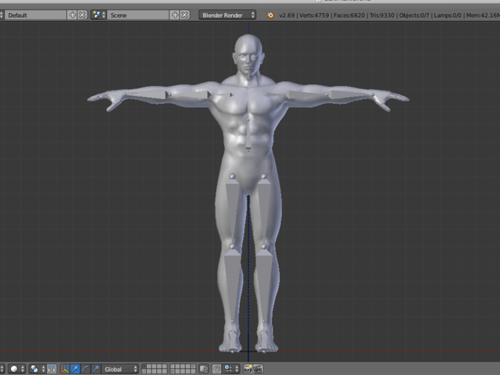Screen dimensions: 500x375
Task: Select the scale manipulator icon
Action: (96, 369)
